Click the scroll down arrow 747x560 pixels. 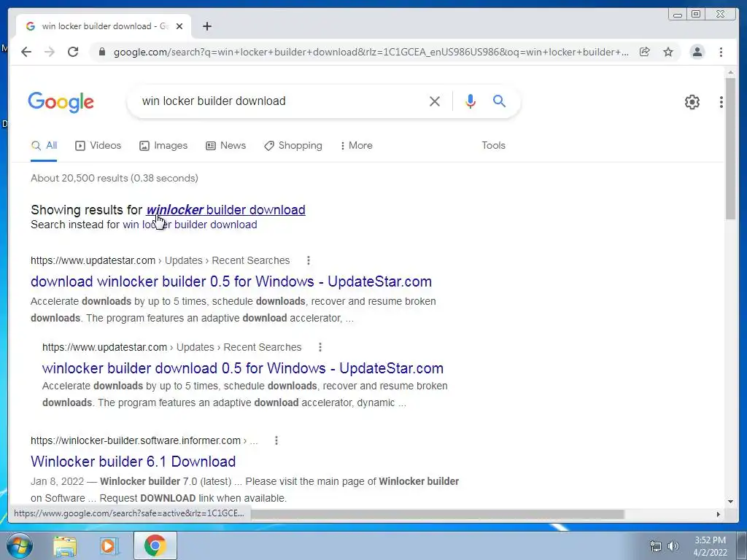tap(730, 501)
